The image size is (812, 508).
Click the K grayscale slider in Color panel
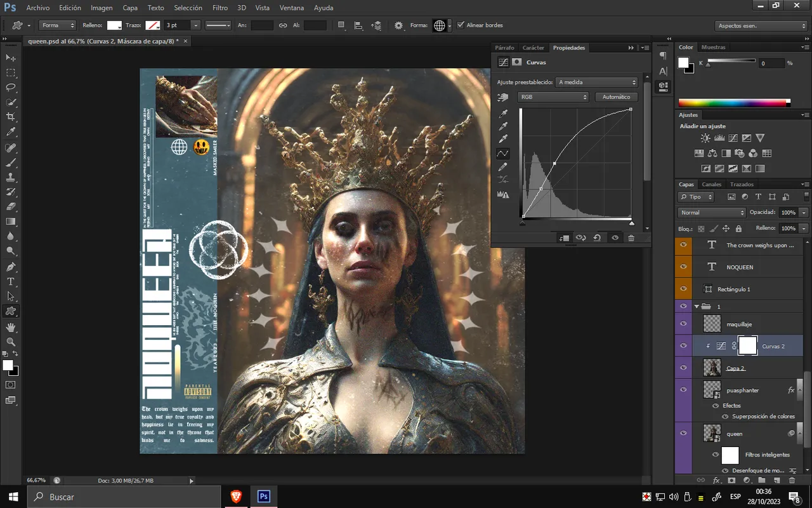[731, 62]
